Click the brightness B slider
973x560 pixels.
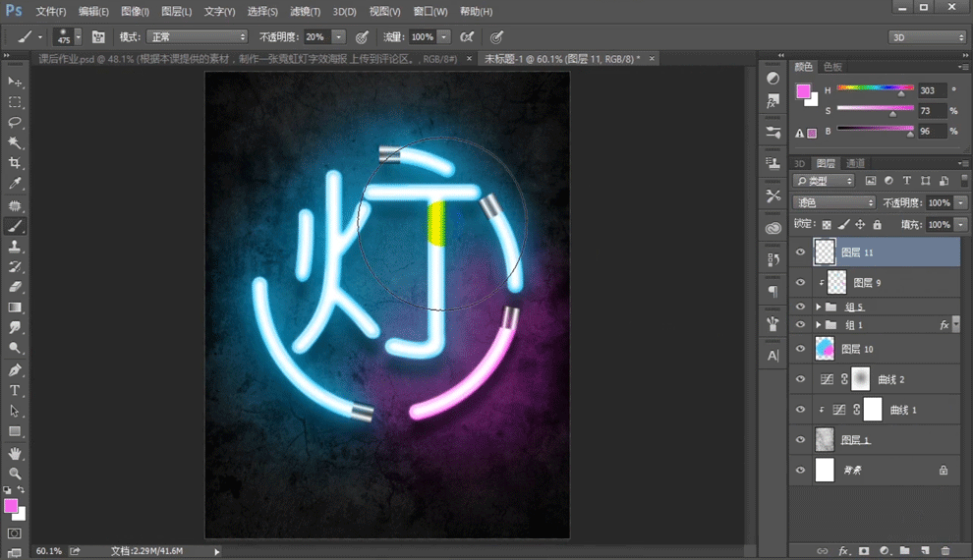(875, 129)
